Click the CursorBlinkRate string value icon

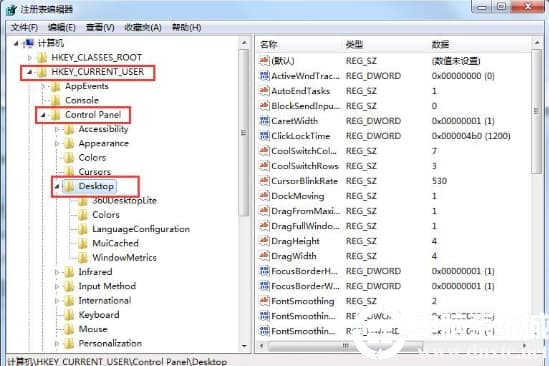point(264,181)
